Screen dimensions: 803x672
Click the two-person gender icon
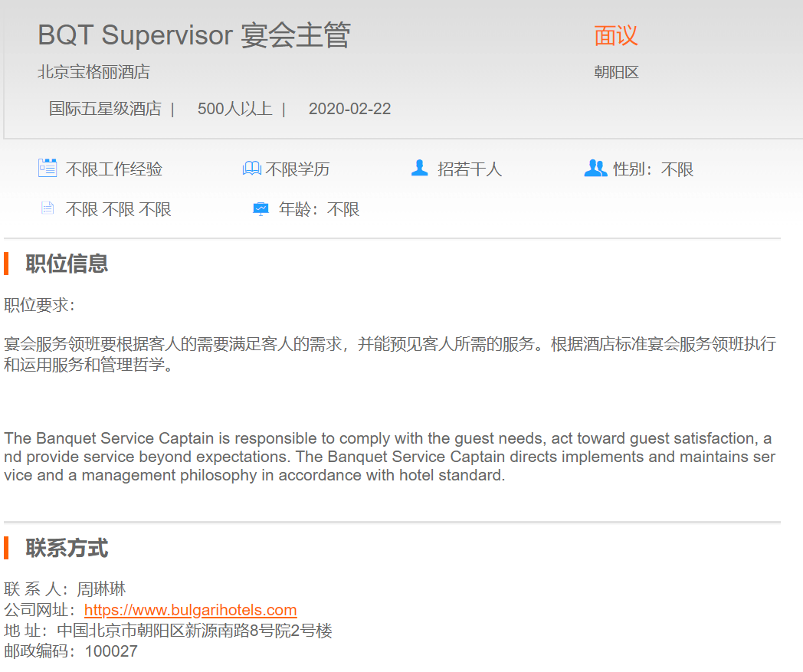click(x=595, y=169)
